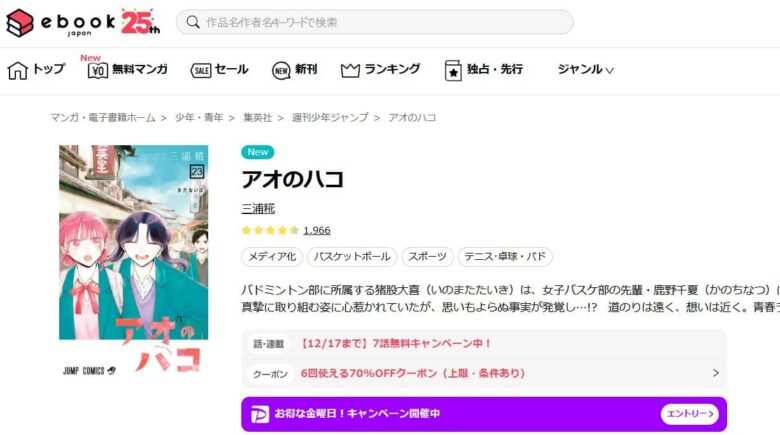The height and width of the screenshot is (435, 780).
Task: Click the NEW circle icon
Action: click(281, 71)
